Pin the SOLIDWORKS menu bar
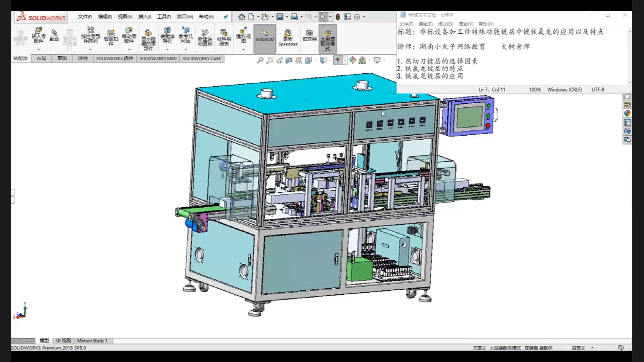The height and width of the screenshot is (362, 644). coord(226,17)
